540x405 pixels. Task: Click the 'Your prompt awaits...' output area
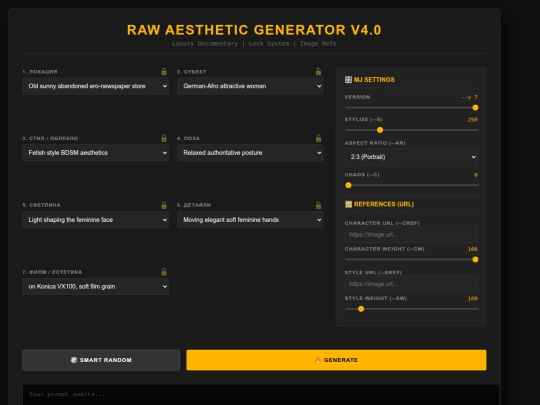point(261,395)
